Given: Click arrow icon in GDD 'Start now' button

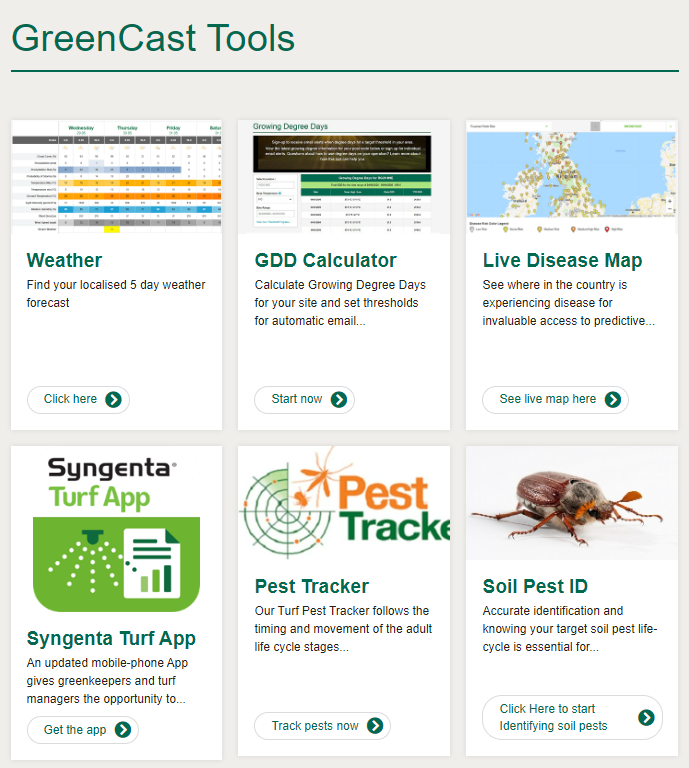Looking at the screenshot, I should click(x=338, y=400).
